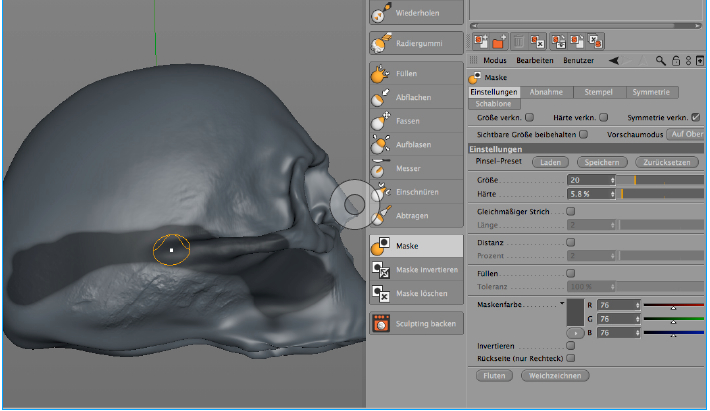Select the Radiergummi sculpt tool

point(416,43)
